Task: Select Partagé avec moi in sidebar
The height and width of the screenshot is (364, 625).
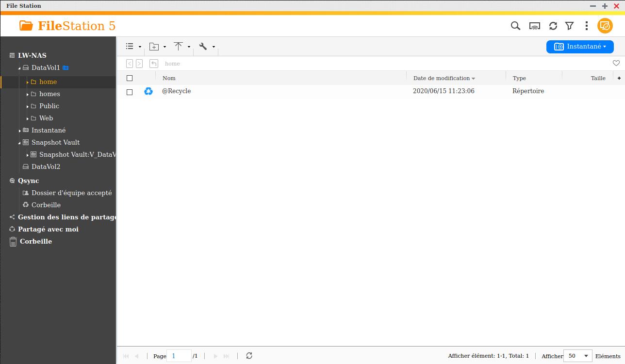Action: coord(48,229)
